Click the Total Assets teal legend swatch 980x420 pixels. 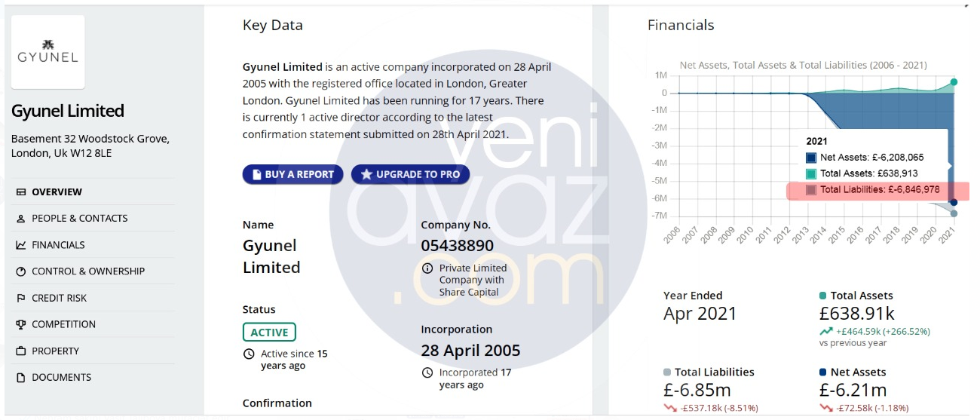pyautogui.click(x=811, y=173)
